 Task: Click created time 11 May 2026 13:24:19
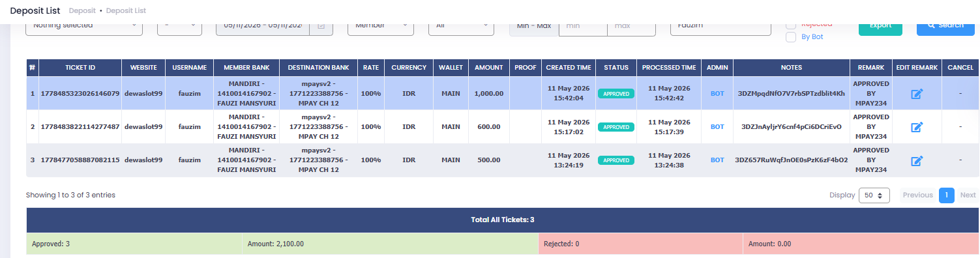(x=569, y=160)
